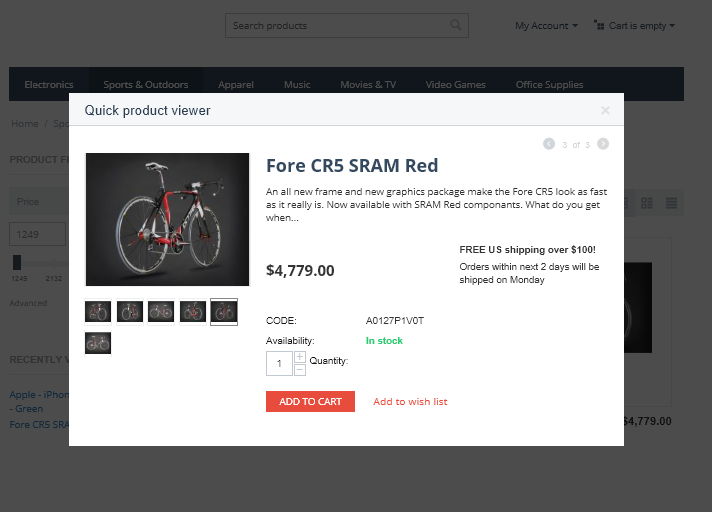The height and width of the screenshot is (512, 712).
Task: Open the Sports & Outdoors menu
Action: click(146, 85)
